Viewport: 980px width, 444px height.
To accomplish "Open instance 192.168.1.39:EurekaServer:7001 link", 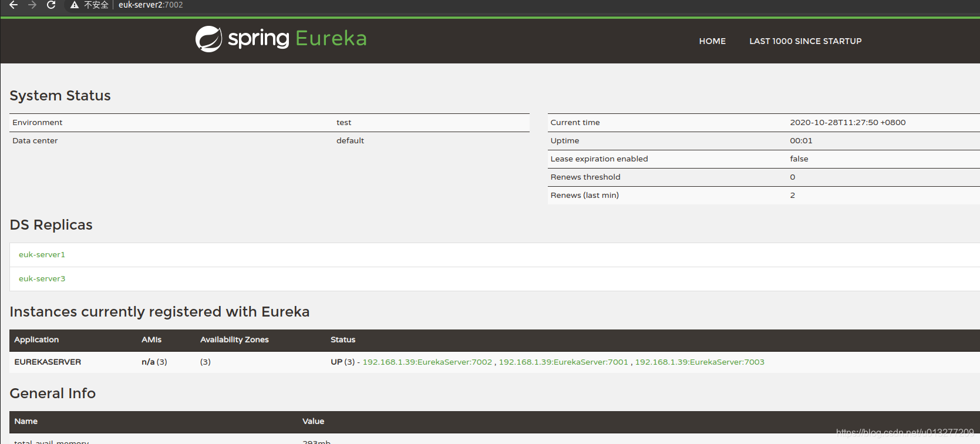I will point(563,362).
